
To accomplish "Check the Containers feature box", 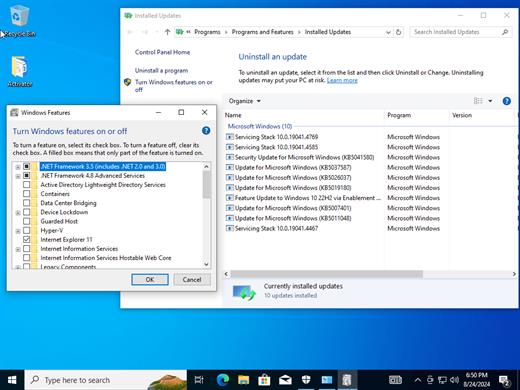I will pos(26,194).
